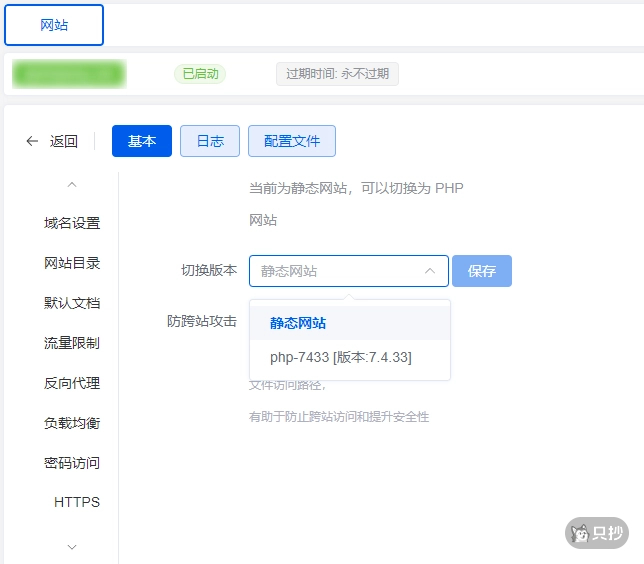Open the 网站 tab at top
The height and width of the screenshot is (564, 644).
(54, 25)
